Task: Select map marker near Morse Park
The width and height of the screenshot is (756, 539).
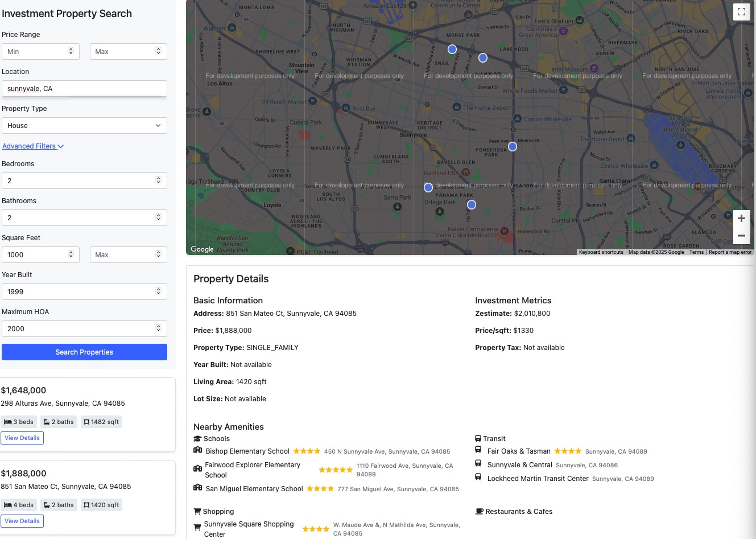Action: (x=452, y=50)
